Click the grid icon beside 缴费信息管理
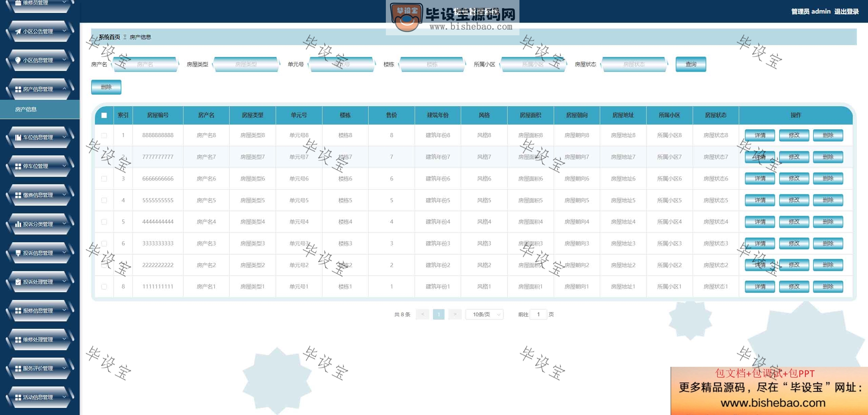Screen dimensions: 868x415 point(18,195)
